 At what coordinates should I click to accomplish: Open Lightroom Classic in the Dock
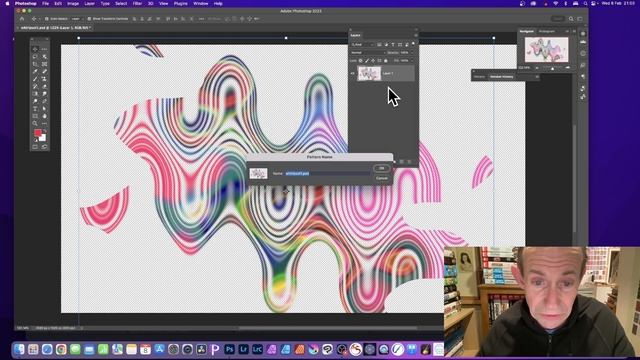(257, 349)
